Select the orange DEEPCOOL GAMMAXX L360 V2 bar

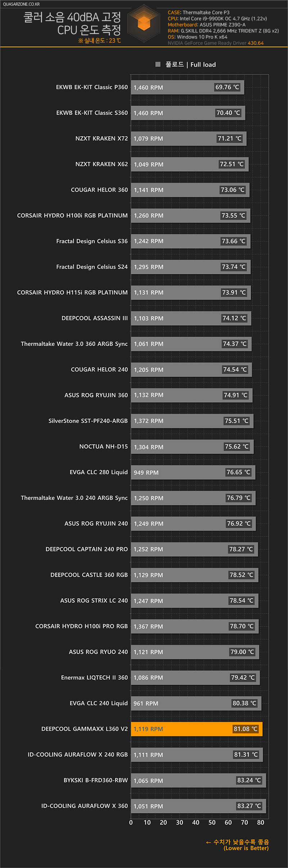[x=197, y=729]
